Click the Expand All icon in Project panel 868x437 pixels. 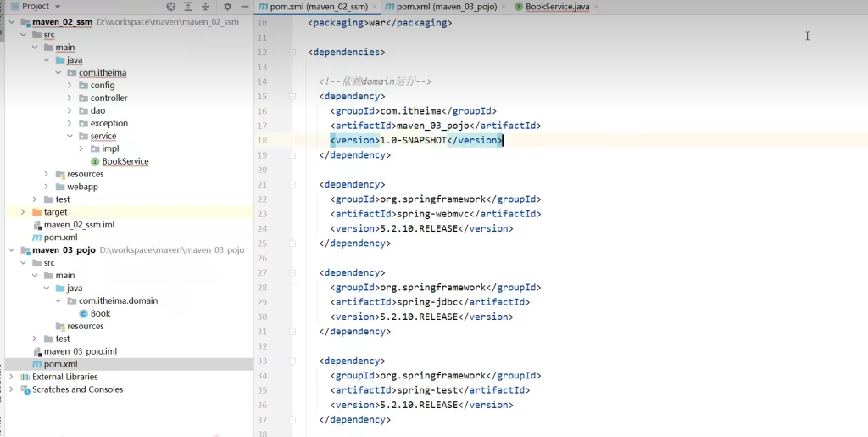pyautogui.click(x=189, y=6)
